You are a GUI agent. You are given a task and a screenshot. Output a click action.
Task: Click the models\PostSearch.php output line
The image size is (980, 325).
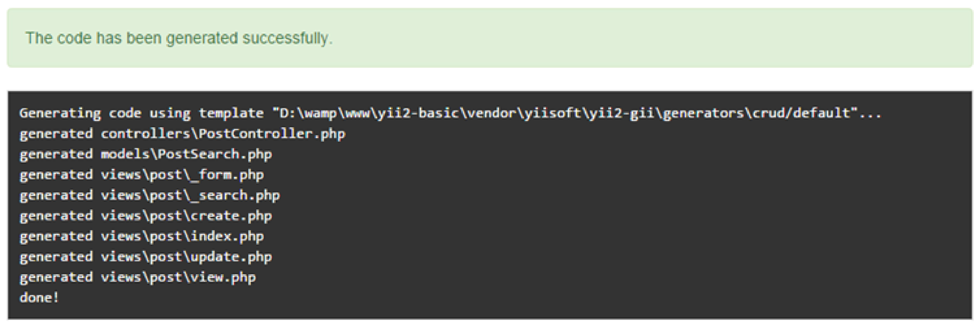tap(146, 154)
